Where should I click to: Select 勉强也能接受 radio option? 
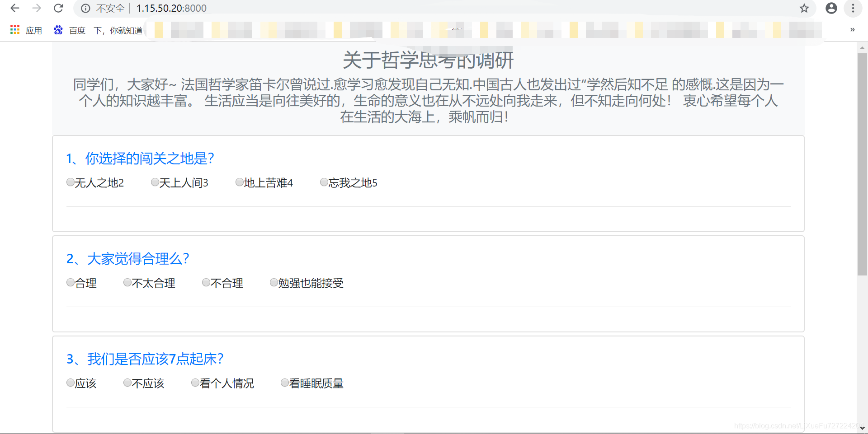click(274, 282)
